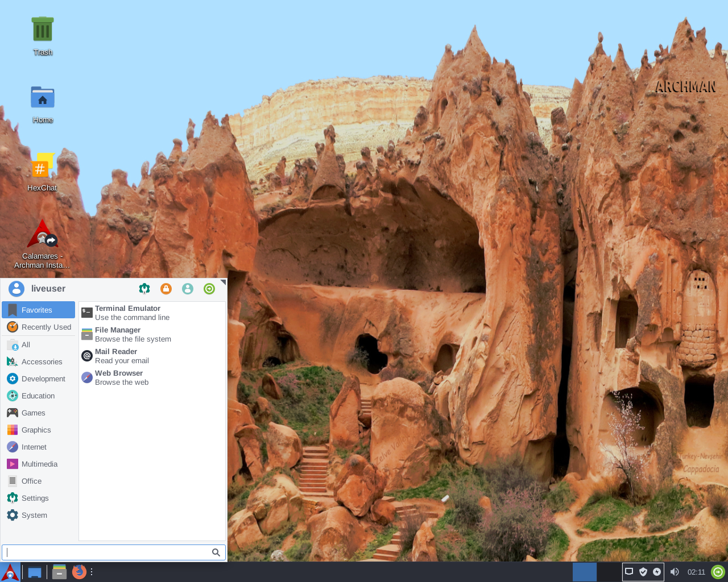The height and width of the screenshot is (582, 728).
Task: Click the display tray icon
Action: [629, 572]
